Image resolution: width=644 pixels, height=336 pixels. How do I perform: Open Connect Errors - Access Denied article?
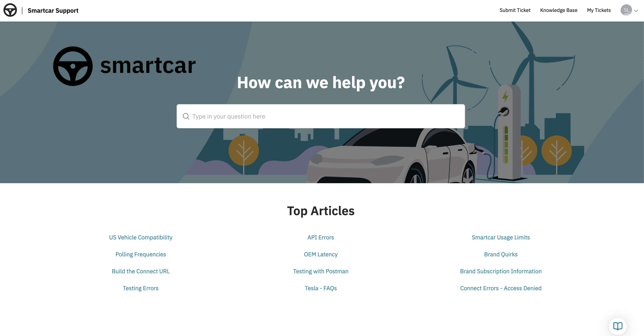(501, 288)
